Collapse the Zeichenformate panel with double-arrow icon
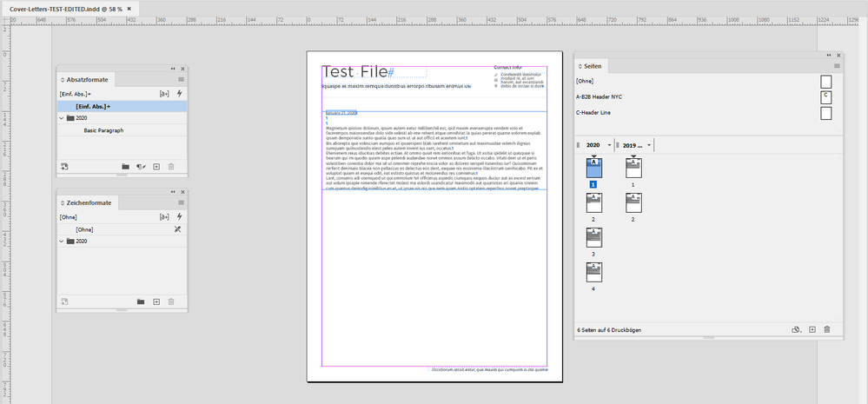 tap(173, 192)
